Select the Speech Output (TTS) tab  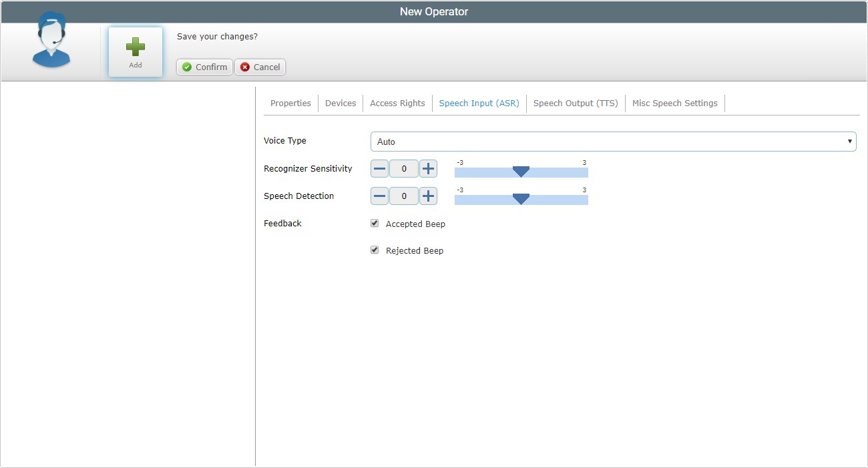pos(576,103)
